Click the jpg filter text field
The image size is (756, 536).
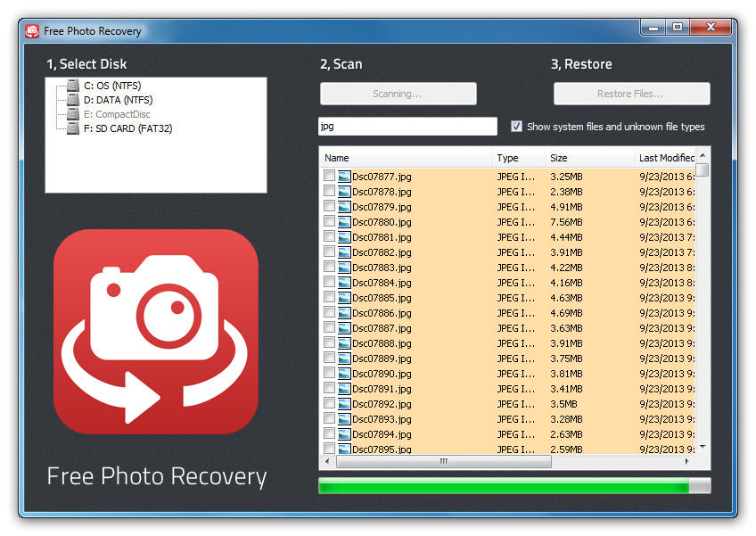click(x=407, y=127)
